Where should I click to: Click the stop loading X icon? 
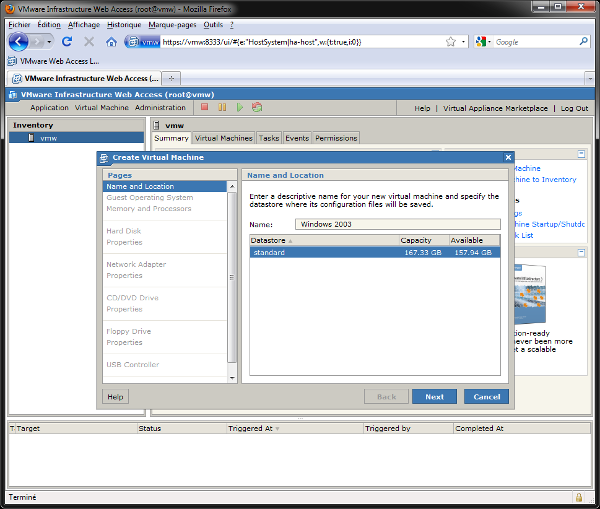[89, 41]
